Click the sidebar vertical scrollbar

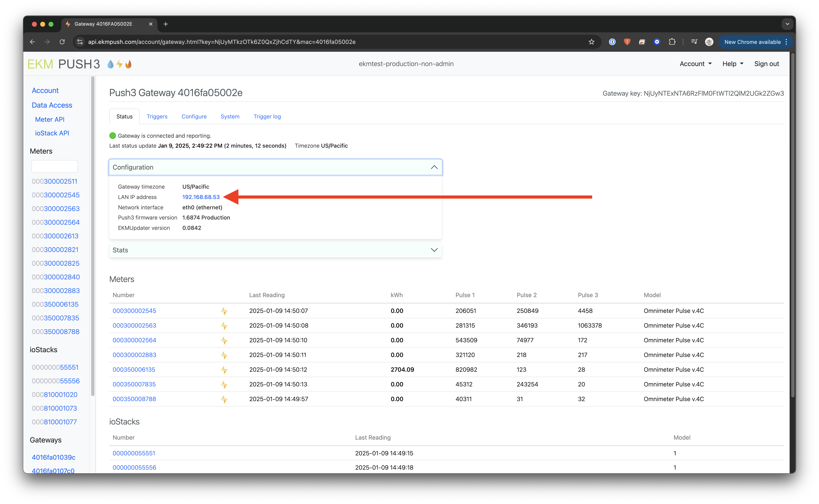click(x=93, y=233)
